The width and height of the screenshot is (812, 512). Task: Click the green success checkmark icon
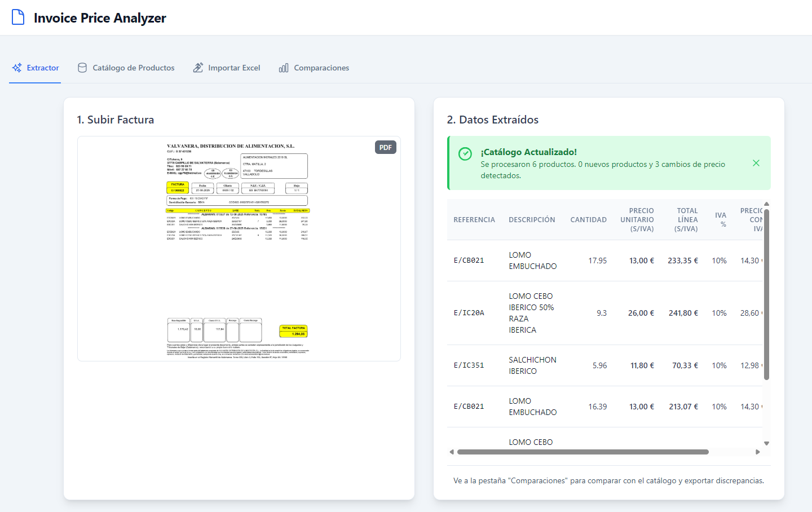(x=465, y=154)
